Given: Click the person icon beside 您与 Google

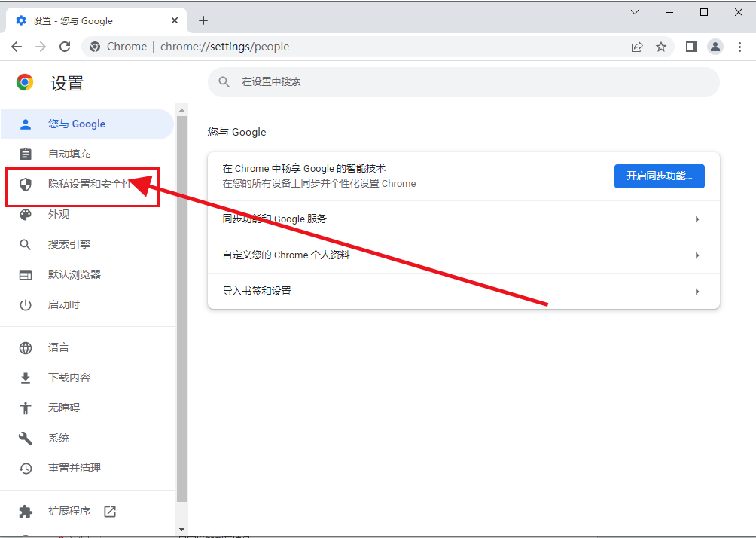Looking at the screenshot, I should [26, 124].
